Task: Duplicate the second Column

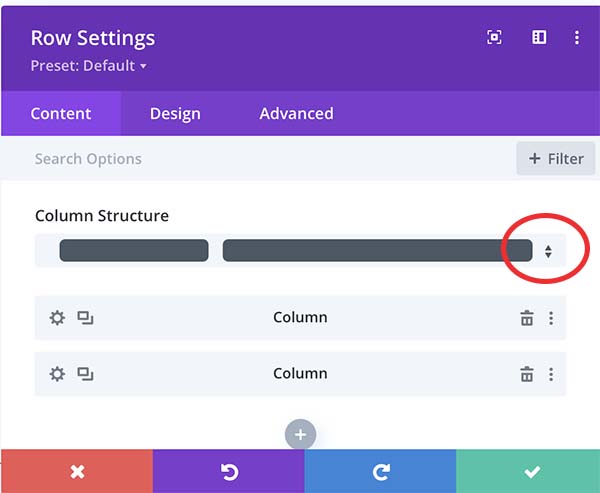Action: [86, 374]
